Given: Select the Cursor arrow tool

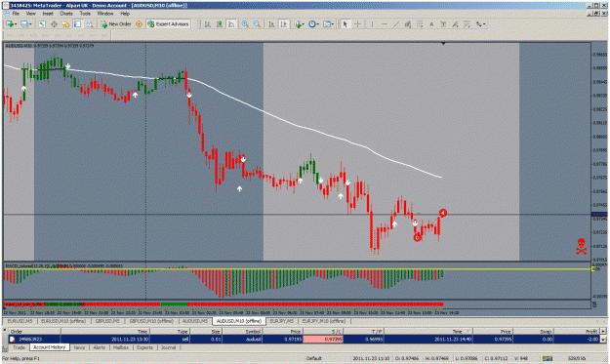Looking at the screenshot, I should 345,24.
